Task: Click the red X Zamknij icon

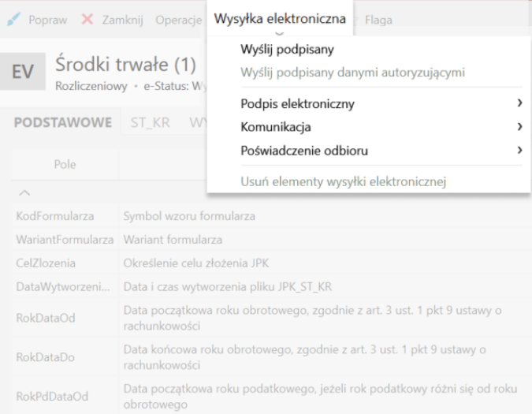Action: (87, 19)
